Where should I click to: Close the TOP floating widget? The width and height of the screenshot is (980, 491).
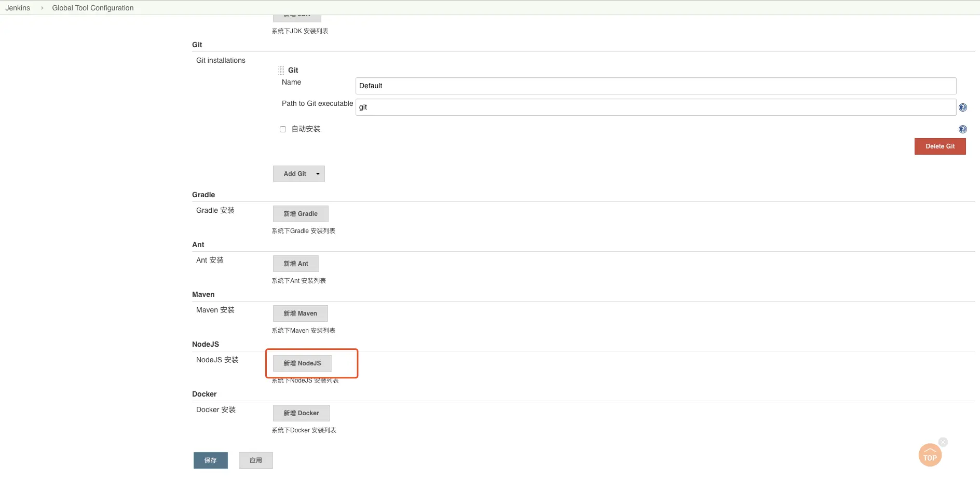pos(943,442)
